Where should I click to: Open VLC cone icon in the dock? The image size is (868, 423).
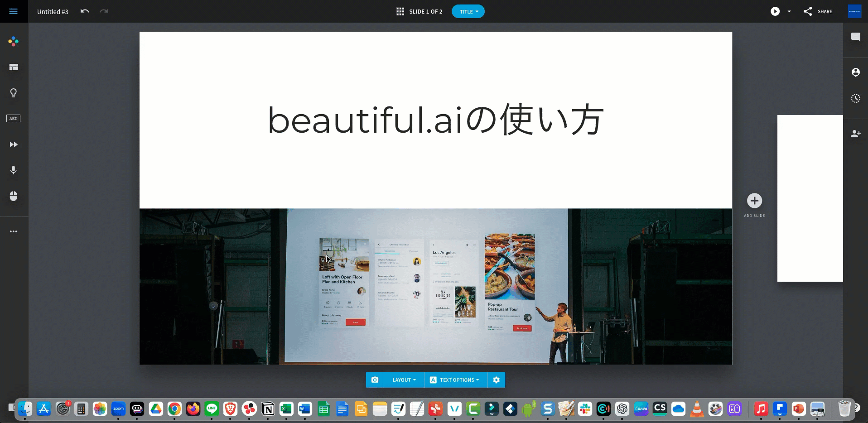click(697, 409)
